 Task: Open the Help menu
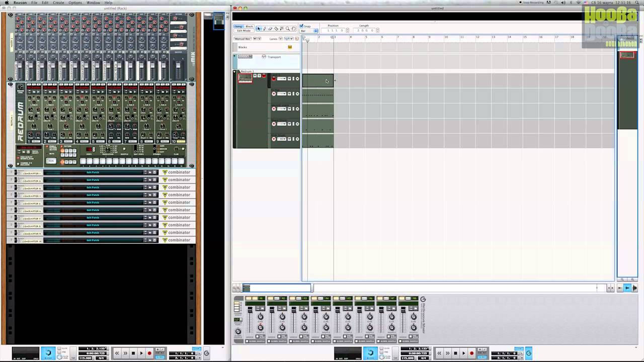pos(108,3)
